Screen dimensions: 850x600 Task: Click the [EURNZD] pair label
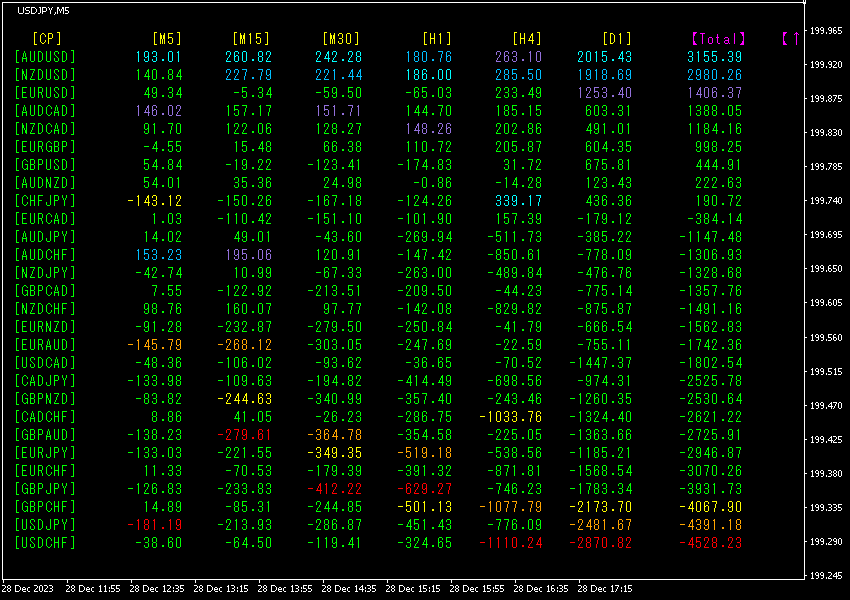[x=45, y=327]
